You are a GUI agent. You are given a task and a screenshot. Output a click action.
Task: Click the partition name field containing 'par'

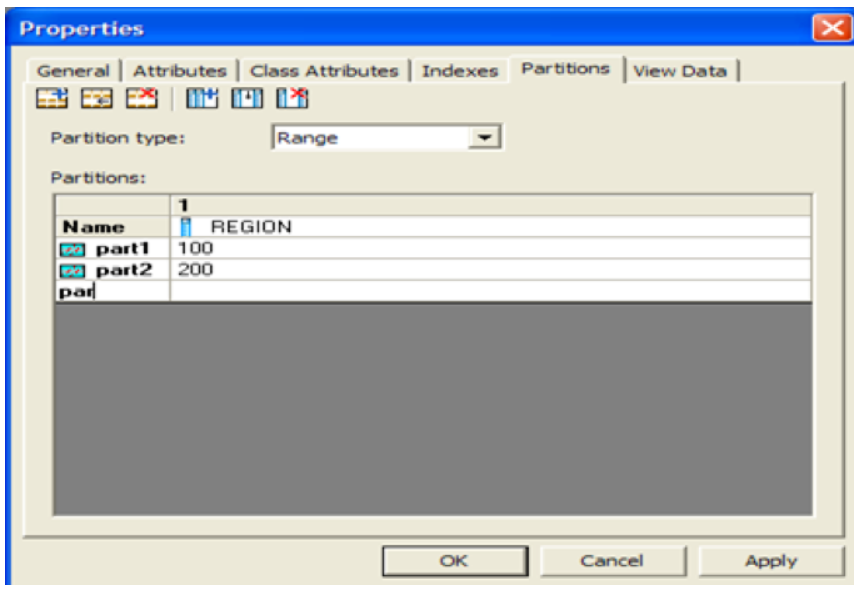coord(113,291)
